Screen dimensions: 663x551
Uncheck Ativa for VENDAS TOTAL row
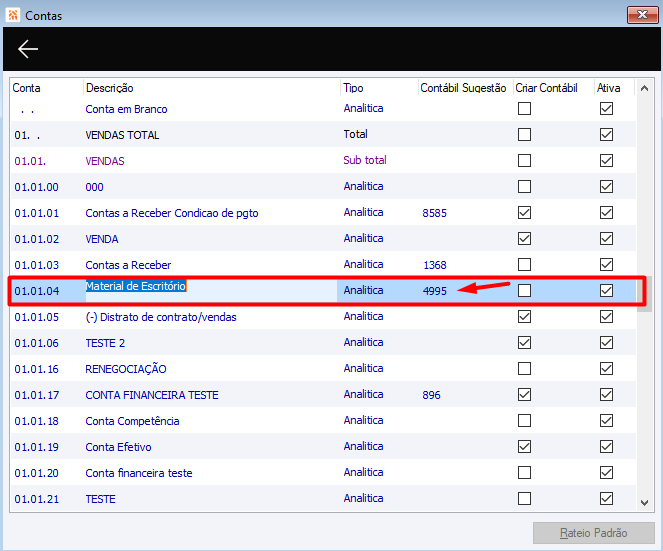pyautogui.click(x=606, y=134)
